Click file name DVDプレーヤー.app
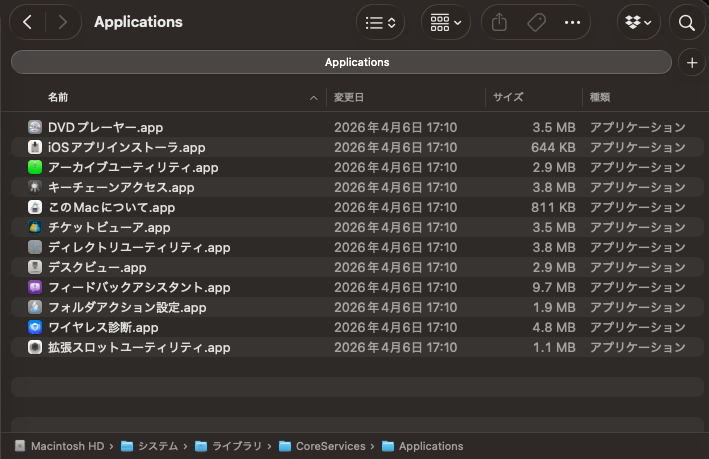 [105, 128]
